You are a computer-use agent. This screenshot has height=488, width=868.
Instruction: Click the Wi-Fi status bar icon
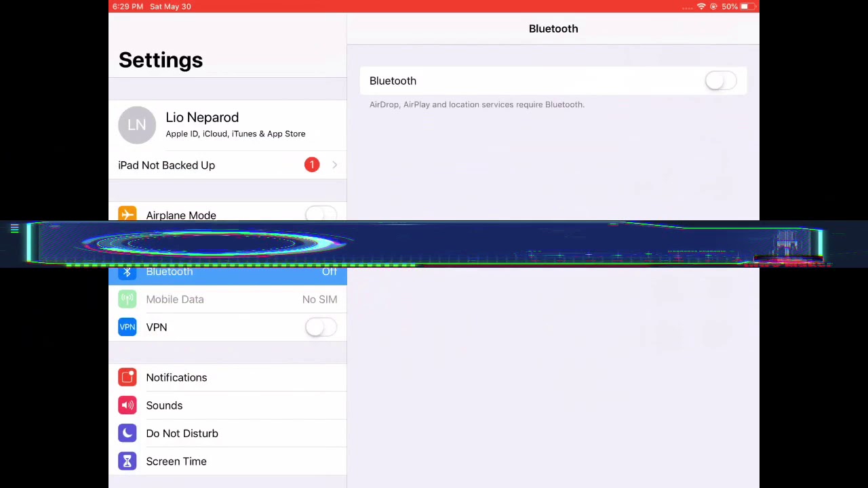point(701,6)
